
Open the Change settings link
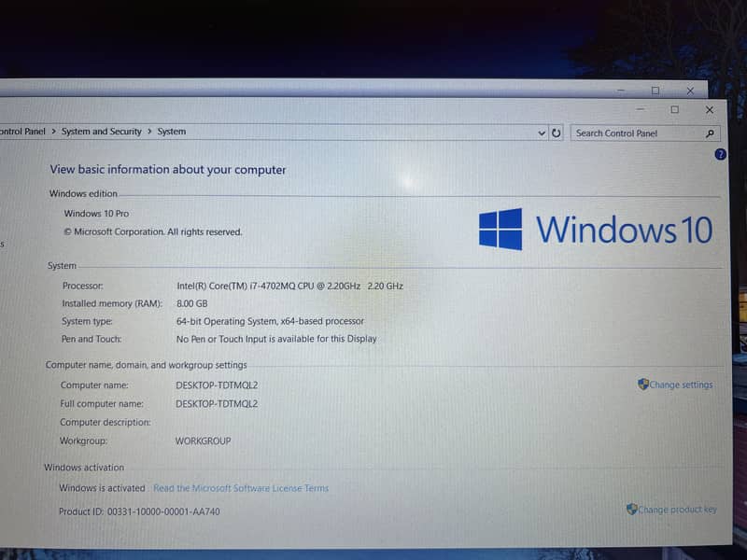pyautogui.click(x=681, y=385)
